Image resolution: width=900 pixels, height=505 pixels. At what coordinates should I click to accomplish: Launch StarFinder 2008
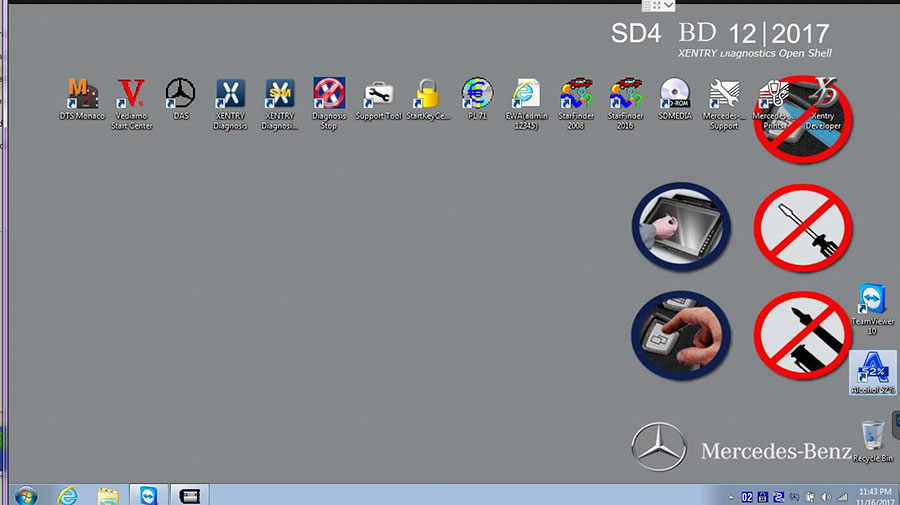[576, 95]
